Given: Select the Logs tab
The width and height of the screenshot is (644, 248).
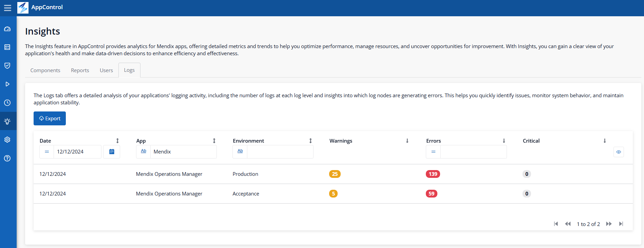Looking at the screenshot, I should coord(129,70).
